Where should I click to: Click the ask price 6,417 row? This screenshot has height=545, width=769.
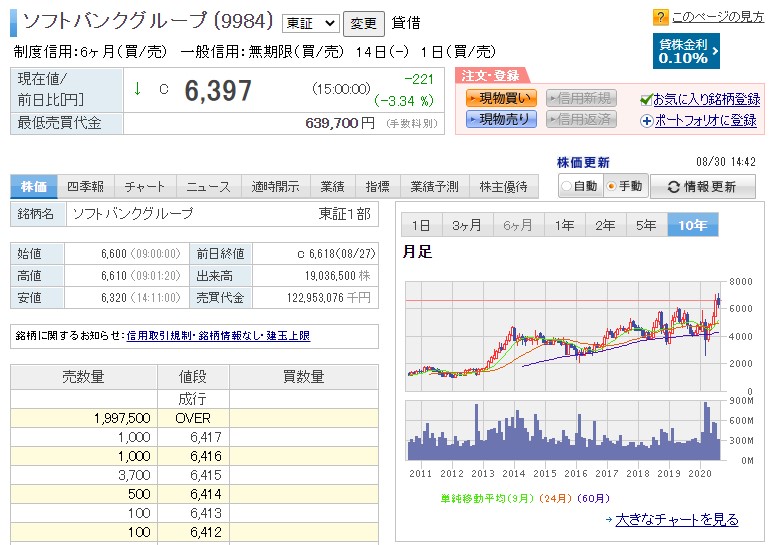pos(194,437)
